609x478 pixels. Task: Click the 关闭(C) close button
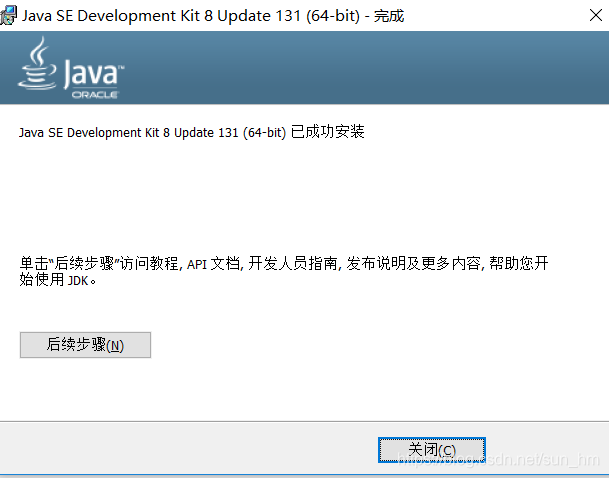(432, 450)
